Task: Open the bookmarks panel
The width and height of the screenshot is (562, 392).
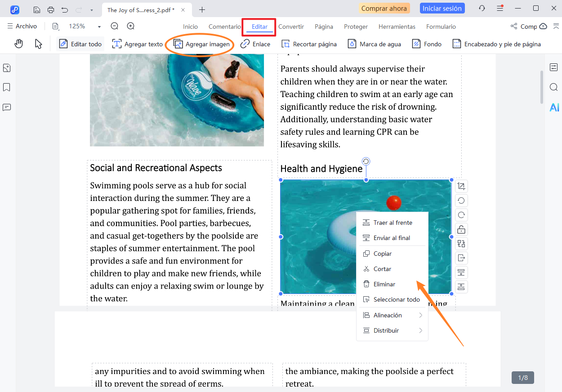Action: (6, 87)
